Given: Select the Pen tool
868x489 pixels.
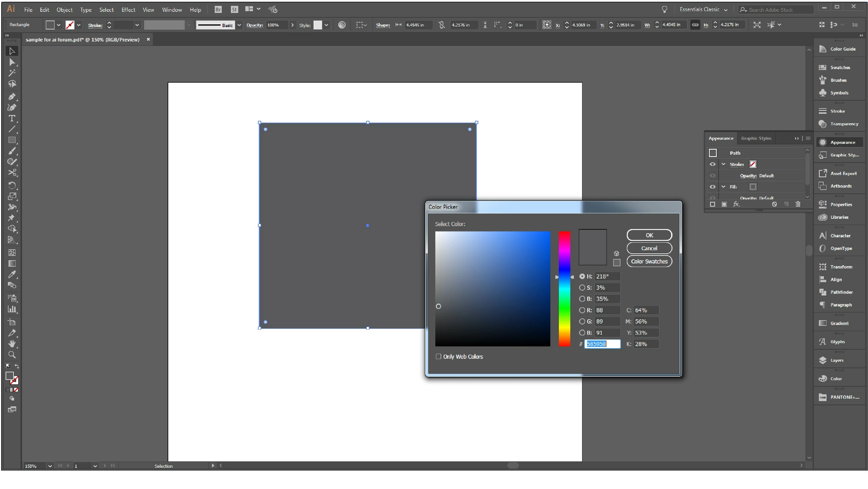Looking at the screenshot, I should (x=11, y=97).
